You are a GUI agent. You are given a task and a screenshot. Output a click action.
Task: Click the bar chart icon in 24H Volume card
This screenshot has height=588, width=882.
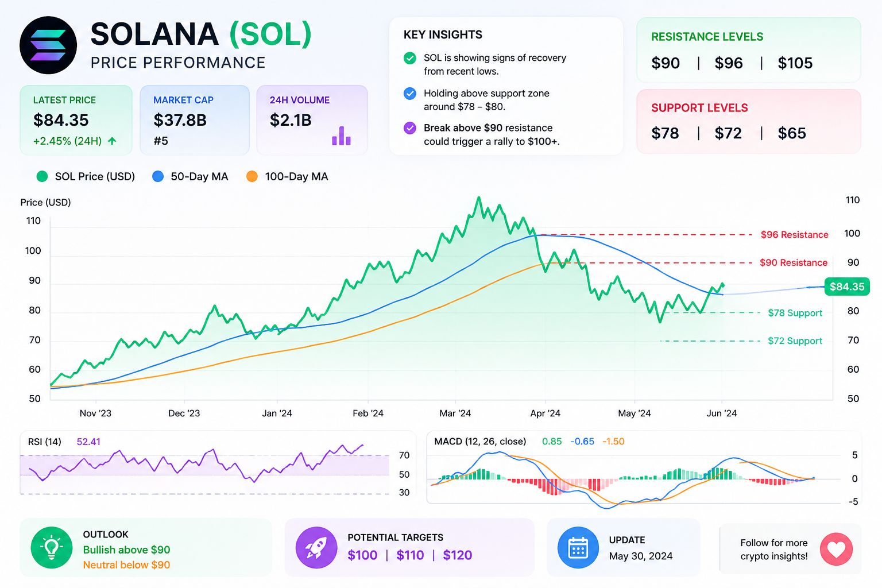coord(341,136)
